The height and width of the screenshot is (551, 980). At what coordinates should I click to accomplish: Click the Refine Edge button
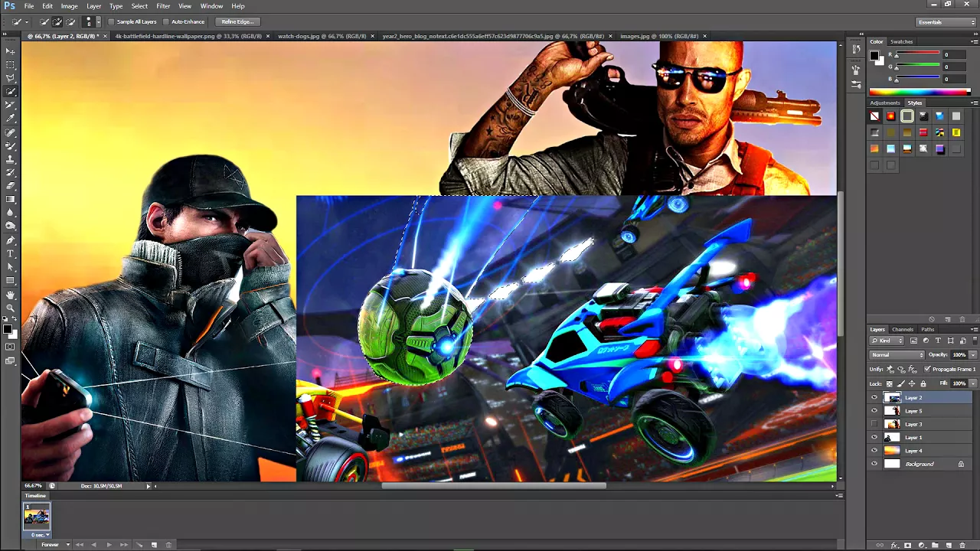pyautogui.click(x=237, y=21)
